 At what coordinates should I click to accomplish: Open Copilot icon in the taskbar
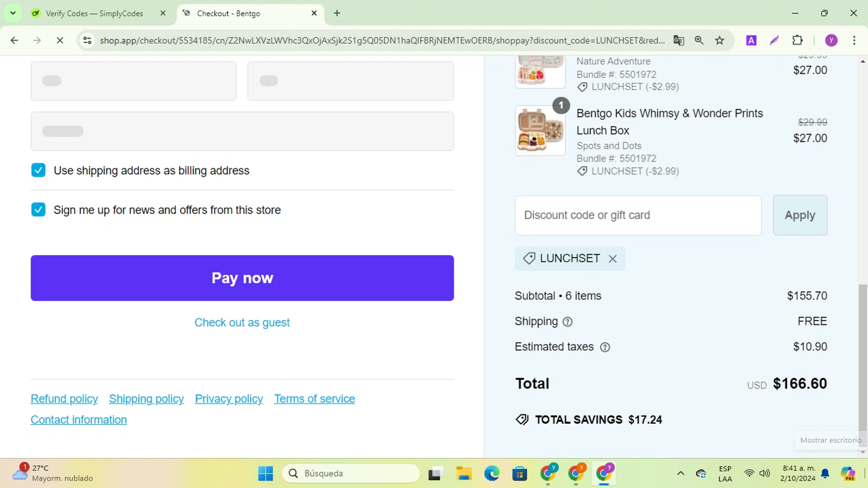click(848, 474)
